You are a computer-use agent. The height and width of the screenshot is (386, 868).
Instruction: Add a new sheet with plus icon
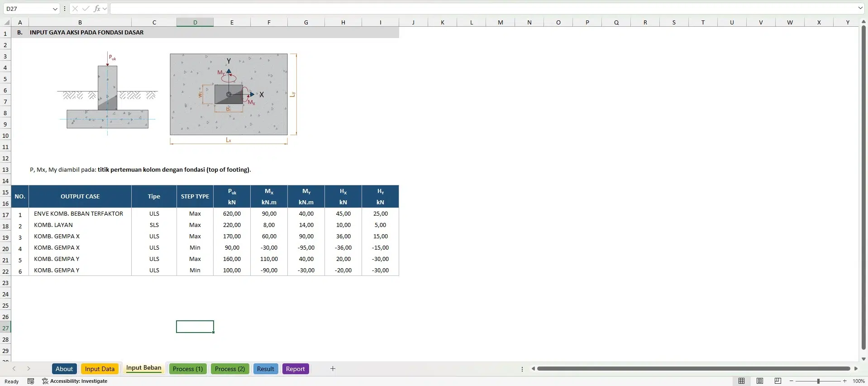coord(333,369)
